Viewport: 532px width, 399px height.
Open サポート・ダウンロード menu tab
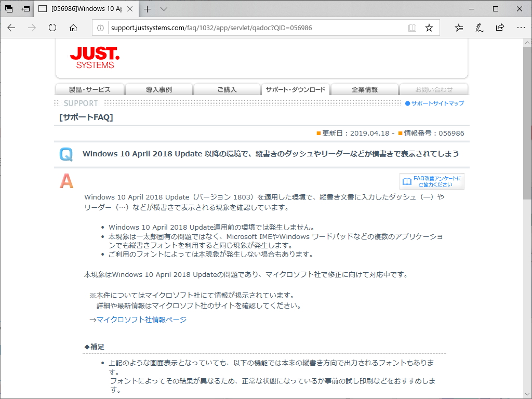tap(296, 89)
